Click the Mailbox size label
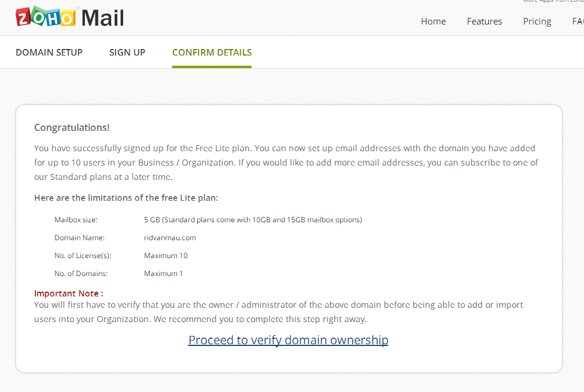584x392 pixels. click(x=76, y=220)
